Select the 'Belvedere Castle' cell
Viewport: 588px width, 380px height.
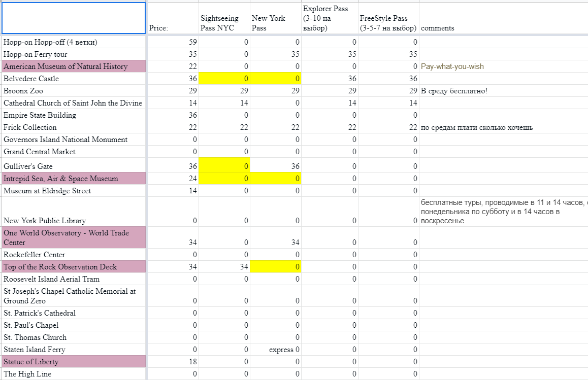[x=74, y=79]
